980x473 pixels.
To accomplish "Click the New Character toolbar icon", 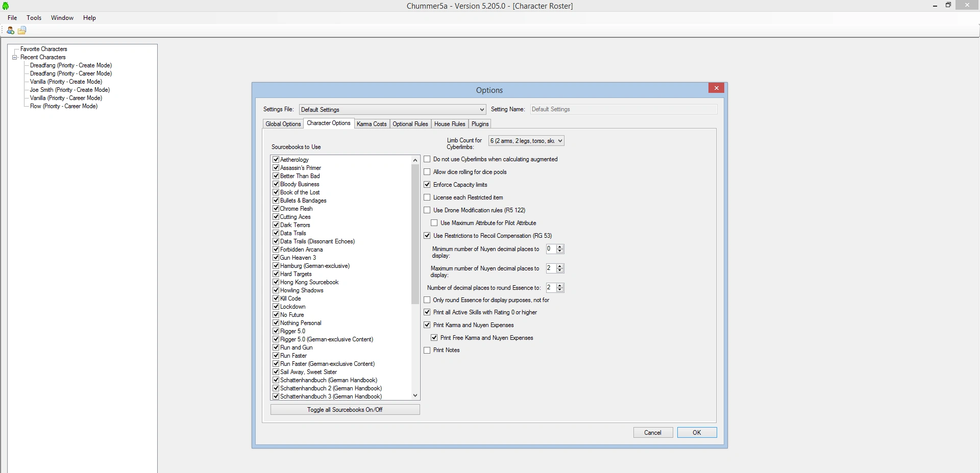I will coord(10,31).
